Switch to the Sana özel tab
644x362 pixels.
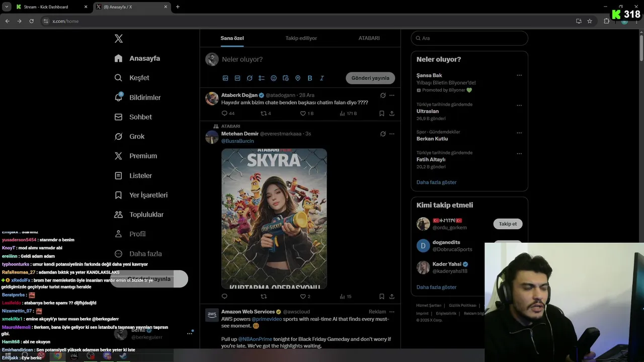[x=232, y=38]
